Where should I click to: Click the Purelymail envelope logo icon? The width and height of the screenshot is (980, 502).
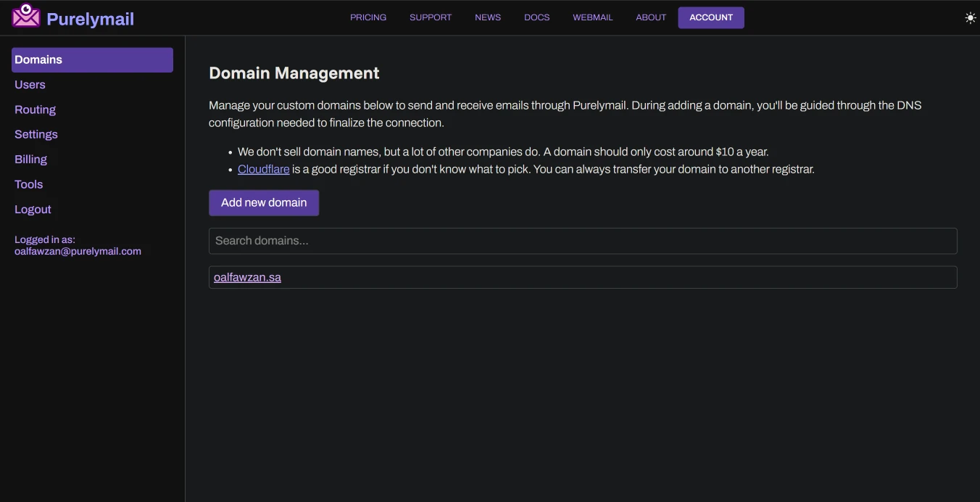26,16
